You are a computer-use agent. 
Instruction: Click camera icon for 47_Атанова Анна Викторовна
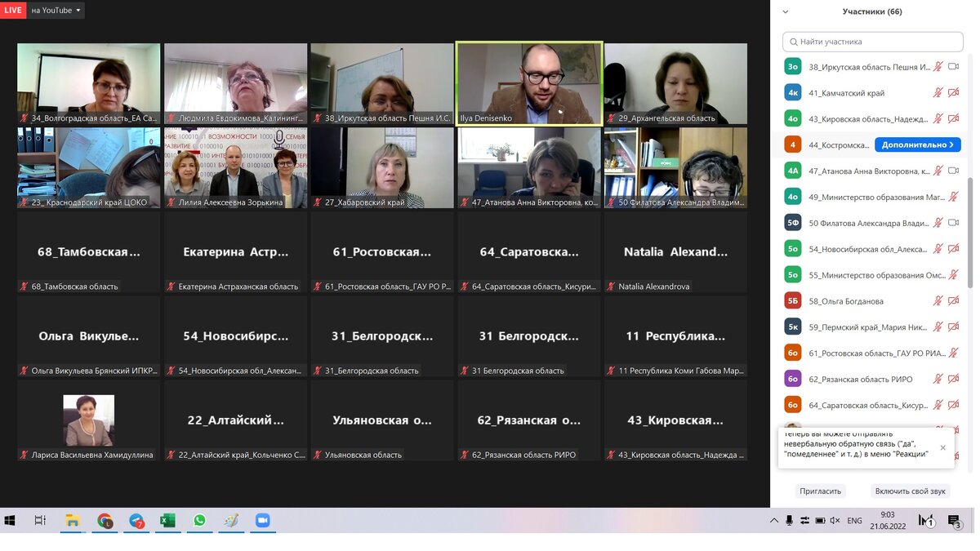(x=952, y=171)
